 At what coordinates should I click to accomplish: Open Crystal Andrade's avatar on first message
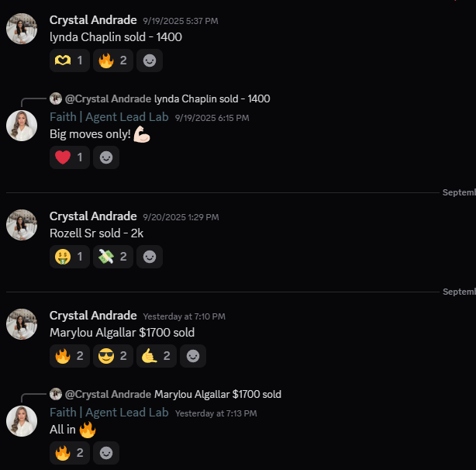22,29
